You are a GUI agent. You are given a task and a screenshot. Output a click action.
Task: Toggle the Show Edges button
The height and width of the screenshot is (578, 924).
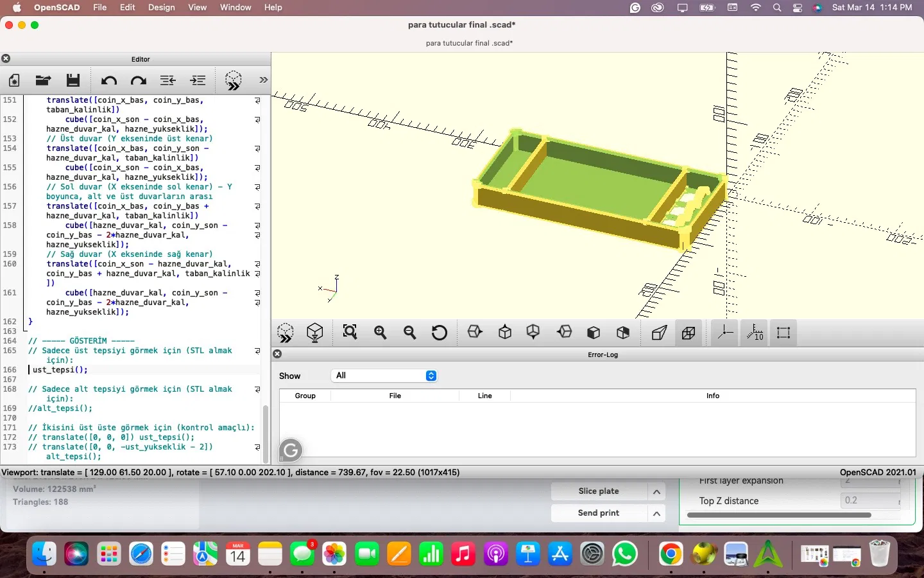783,333
